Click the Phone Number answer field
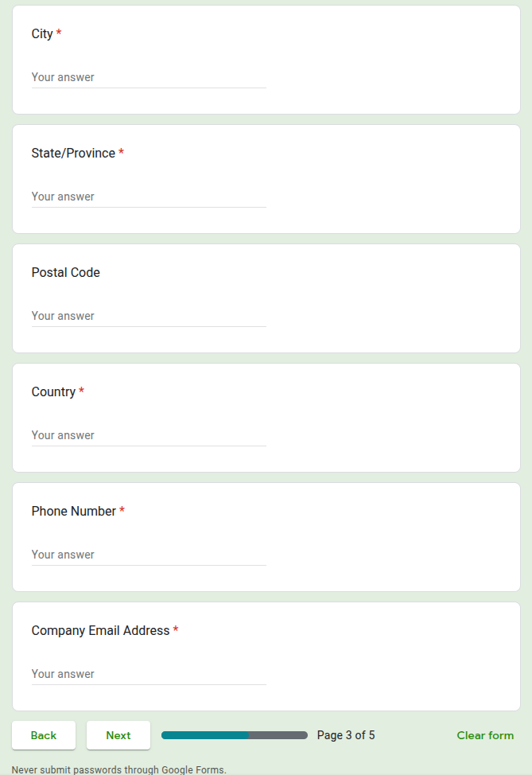The height and width of the screenshot is (775, 532). (x=148, y=554)
